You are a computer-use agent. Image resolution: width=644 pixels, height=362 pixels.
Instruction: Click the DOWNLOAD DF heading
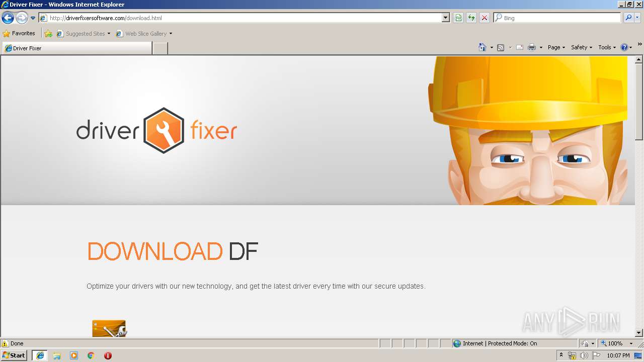pyautogui.click(x=173, y=251)
